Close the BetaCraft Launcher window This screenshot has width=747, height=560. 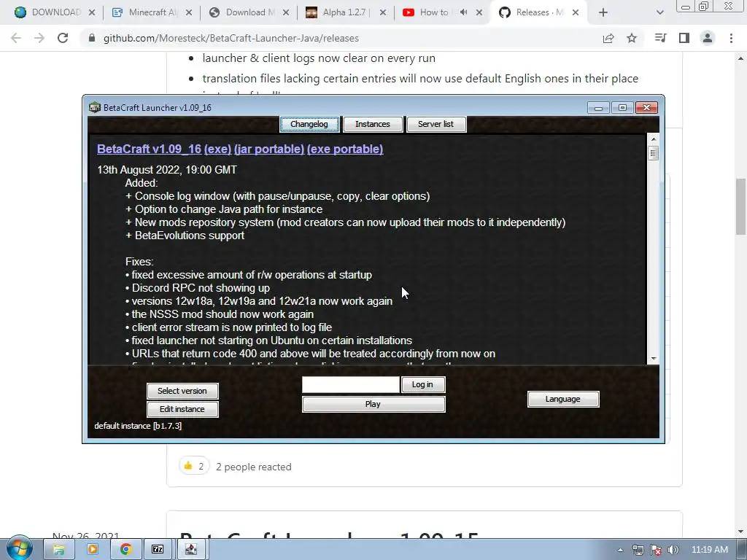point(646,108)
